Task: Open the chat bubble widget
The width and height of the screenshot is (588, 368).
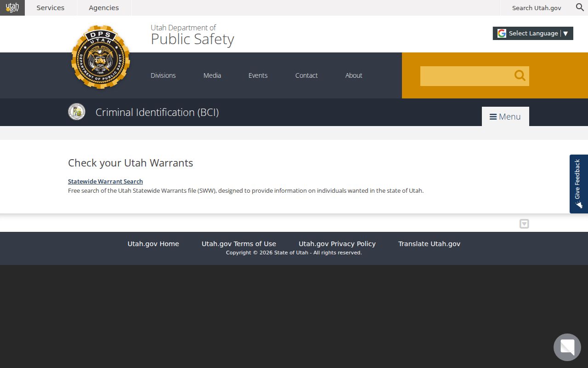Action: tap(567, 347)
